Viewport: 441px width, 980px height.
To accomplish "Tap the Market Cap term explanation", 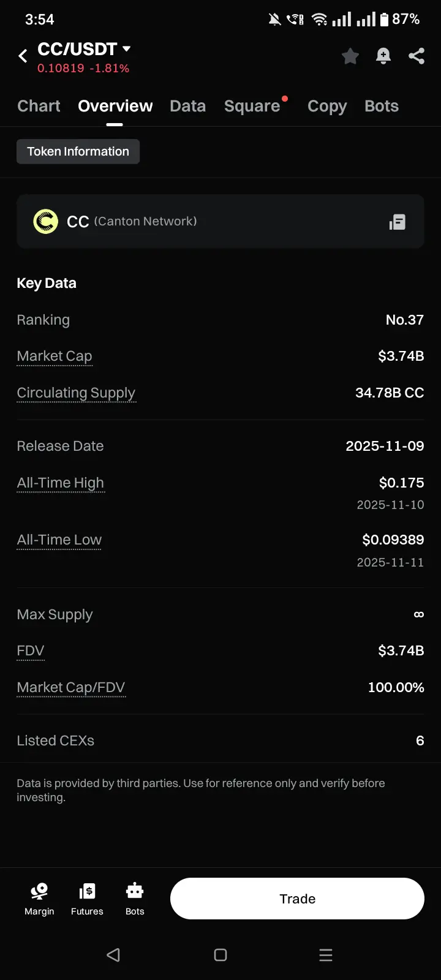I will coord(55,356).
